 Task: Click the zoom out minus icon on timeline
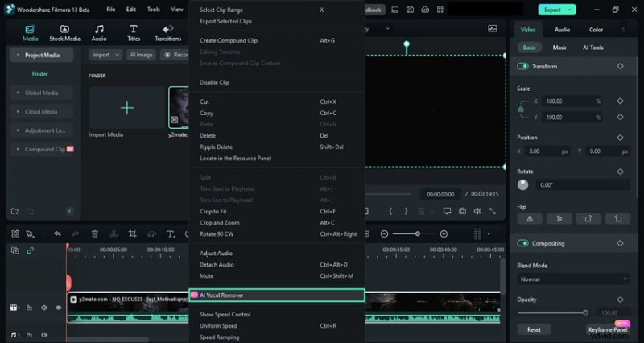point(385,233)
